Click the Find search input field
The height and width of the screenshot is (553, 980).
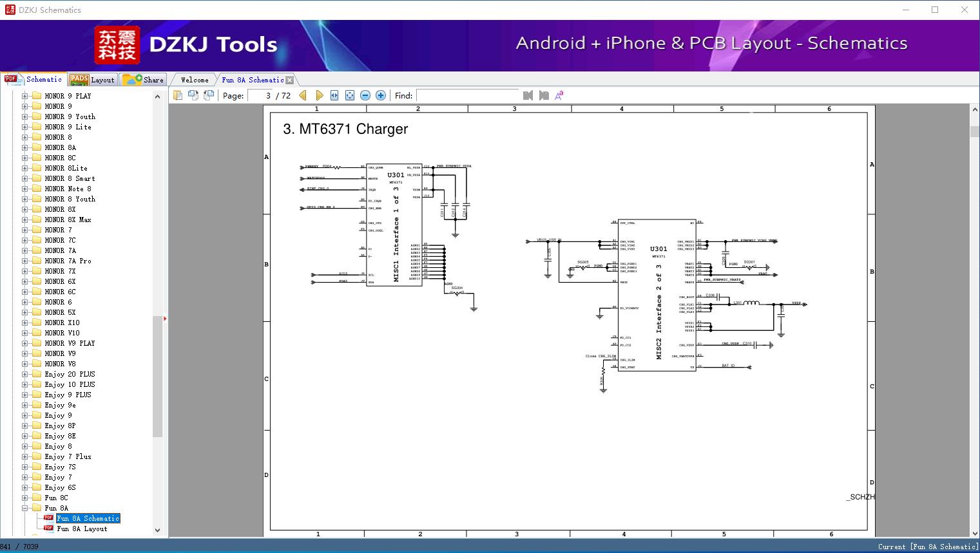pos(467,95)
